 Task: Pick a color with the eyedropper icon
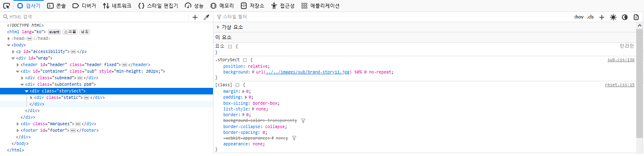pyautogui.click(x=206, y=17)
